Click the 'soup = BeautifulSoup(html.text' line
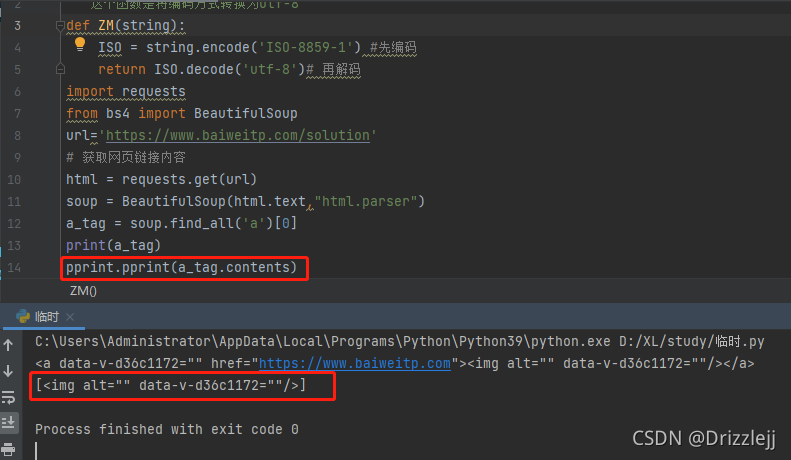This screenshot has height=460, width=791. pos(245,201)
